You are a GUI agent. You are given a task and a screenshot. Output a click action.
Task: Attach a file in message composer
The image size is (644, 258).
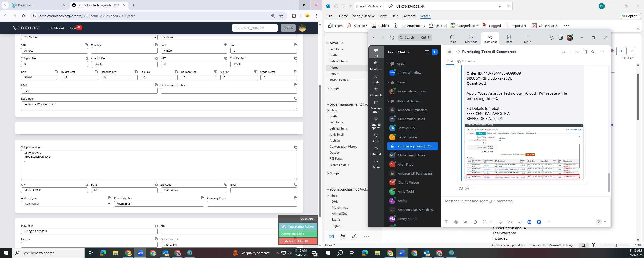[475, 222]
